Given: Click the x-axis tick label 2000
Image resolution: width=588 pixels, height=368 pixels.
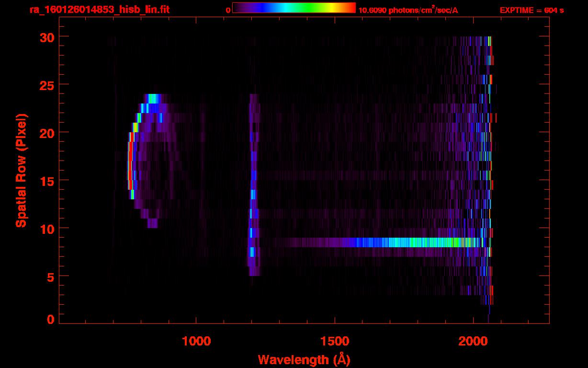Looking at the screenshot, I should point(473,342).
